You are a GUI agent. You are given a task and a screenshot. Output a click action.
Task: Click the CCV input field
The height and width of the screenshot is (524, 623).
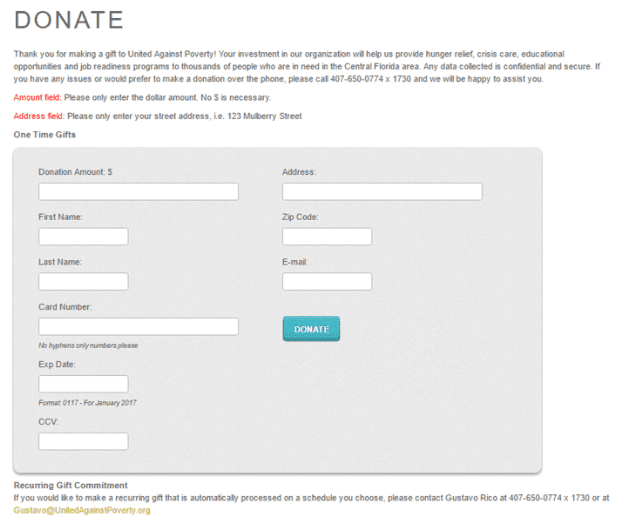click(x=83, y=441)
